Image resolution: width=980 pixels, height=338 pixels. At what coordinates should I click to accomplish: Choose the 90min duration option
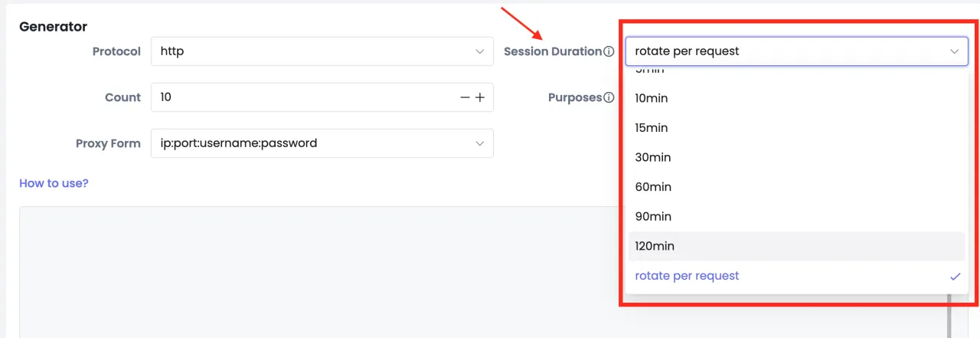click(653, 216)
